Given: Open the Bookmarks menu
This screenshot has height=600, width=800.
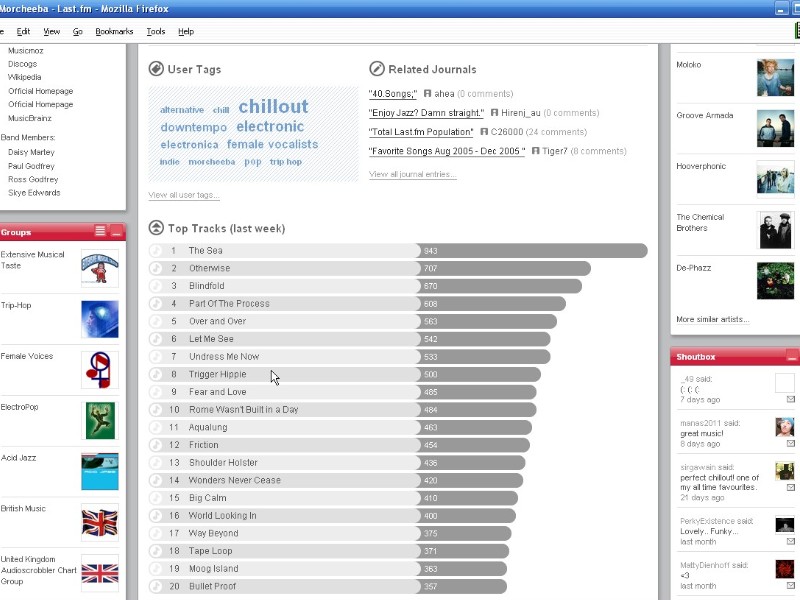Looking at the screenshot, I should (x=114, y=32).
